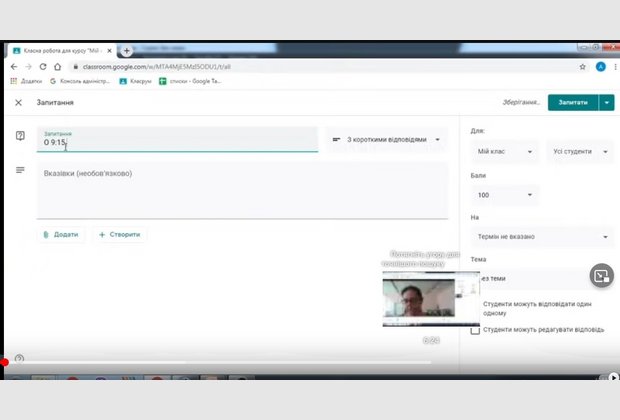This screenshot has width=620, height=420.
Task: Click into the Запитання question text field
Action: (x=177, y=139)
